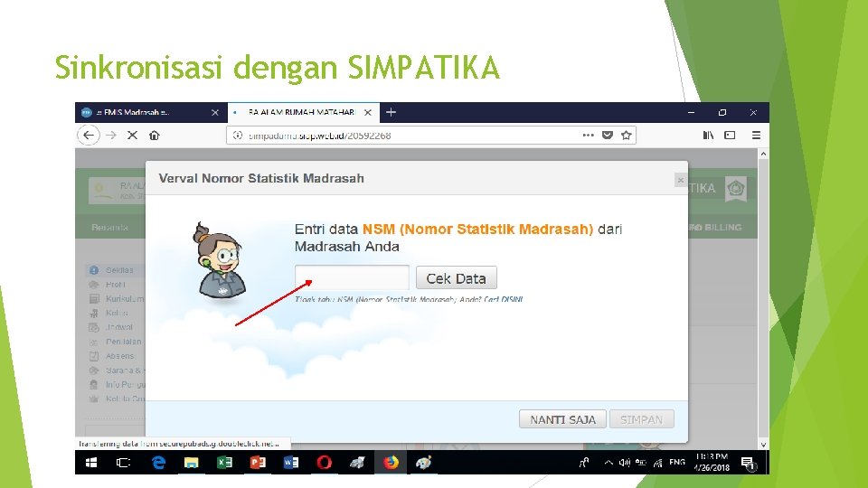The width and height of the screenshot is (868, 488).
Task: Open INFO BILLING menu behind the dialog
Action: click(x=715, y=228)
